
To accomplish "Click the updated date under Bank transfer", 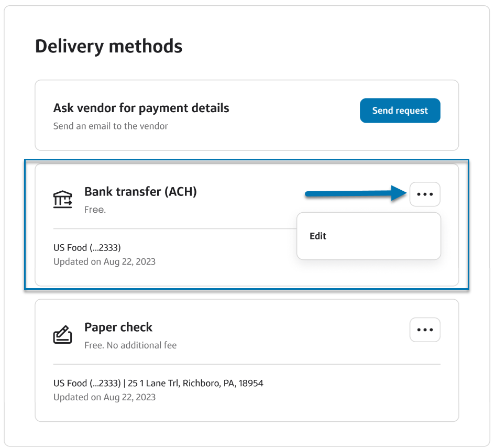I will (x=104, y=261).
